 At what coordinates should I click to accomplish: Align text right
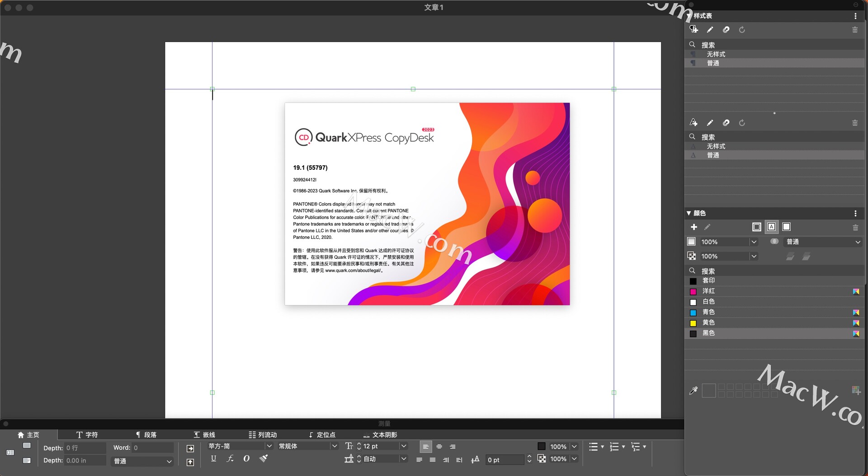[x=453, y=447]
